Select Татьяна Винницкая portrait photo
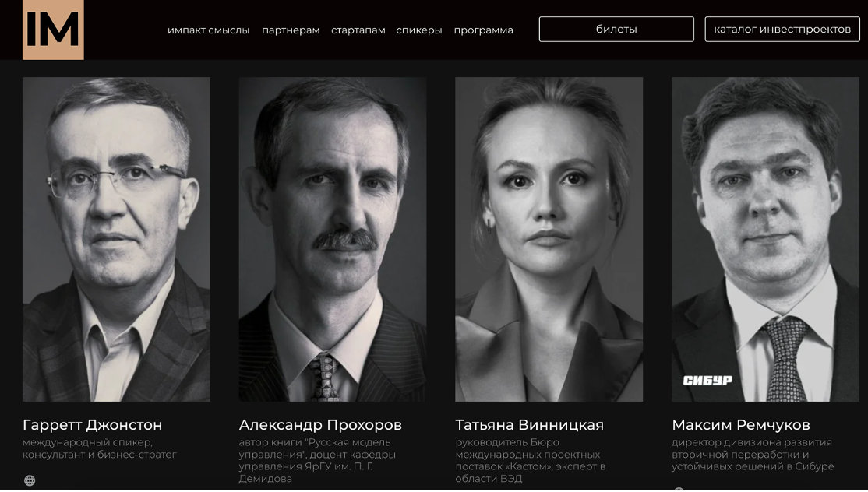 coord(549,239)
